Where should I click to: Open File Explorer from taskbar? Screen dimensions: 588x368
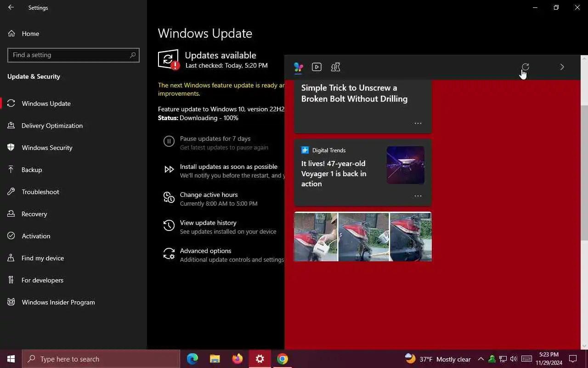point(215,359)
